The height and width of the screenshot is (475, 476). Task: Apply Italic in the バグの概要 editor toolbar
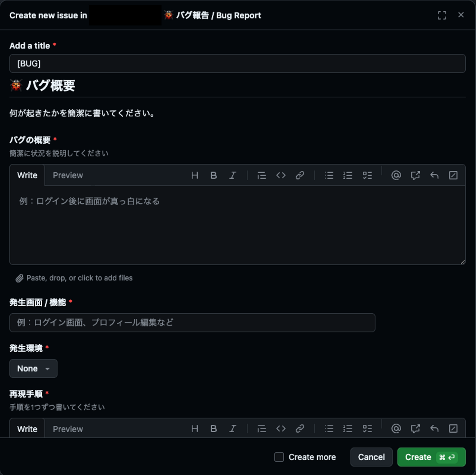233,175
